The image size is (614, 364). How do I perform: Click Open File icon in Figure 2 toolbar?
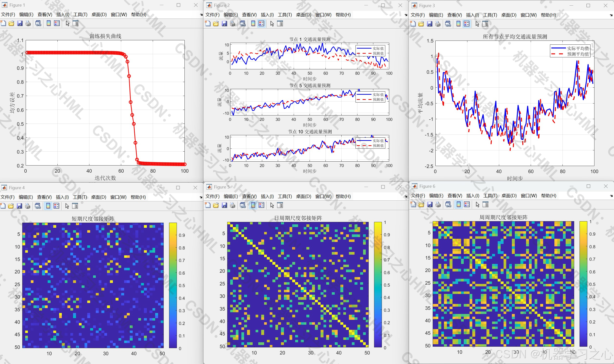pyautogui.click(x=216, y=23)
